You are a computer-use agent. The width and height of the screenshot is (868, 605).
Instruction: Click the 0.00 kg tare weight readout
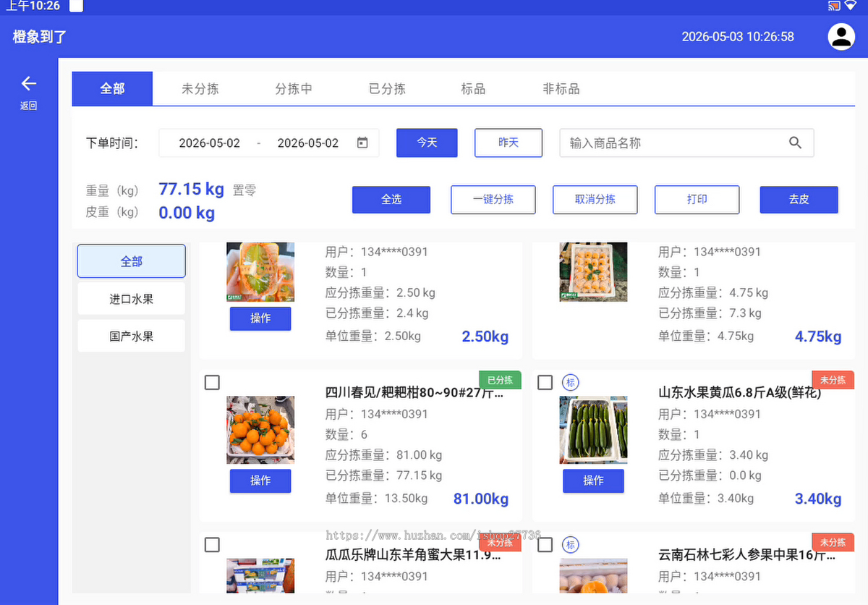[187, 213]
